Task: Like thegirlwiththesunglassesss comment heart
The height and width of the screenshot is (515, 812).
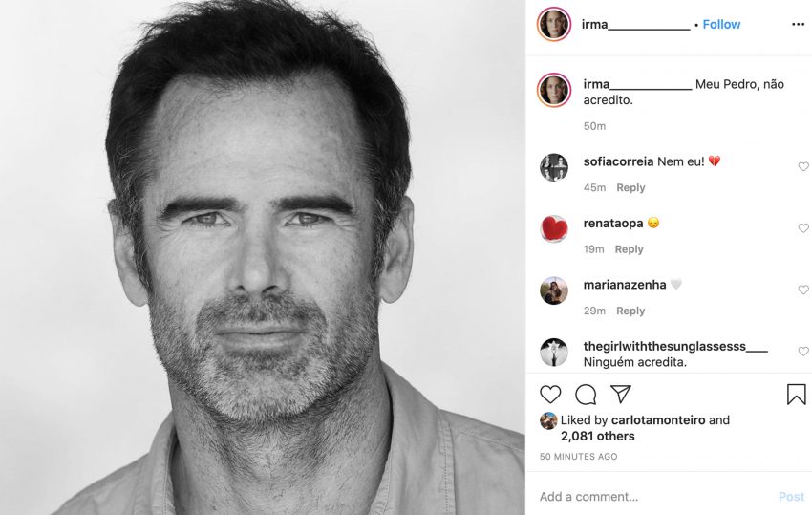Action: click(803, 352)
